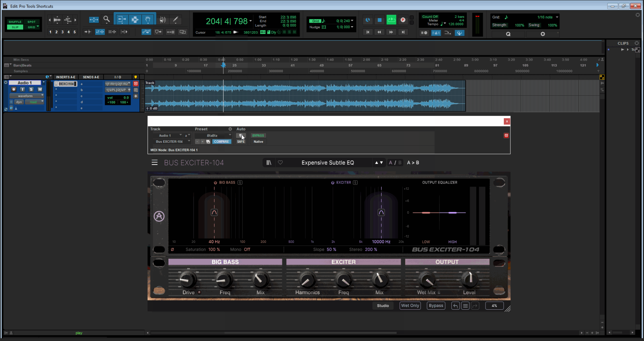Screen dimensions: 644x341
Task: Open the track input path selector
Action: (118, 84)
